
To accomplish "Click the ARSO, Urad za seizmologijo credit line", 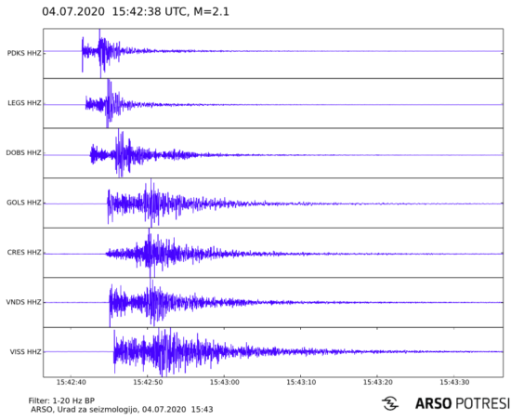I will tap(122, 410).
